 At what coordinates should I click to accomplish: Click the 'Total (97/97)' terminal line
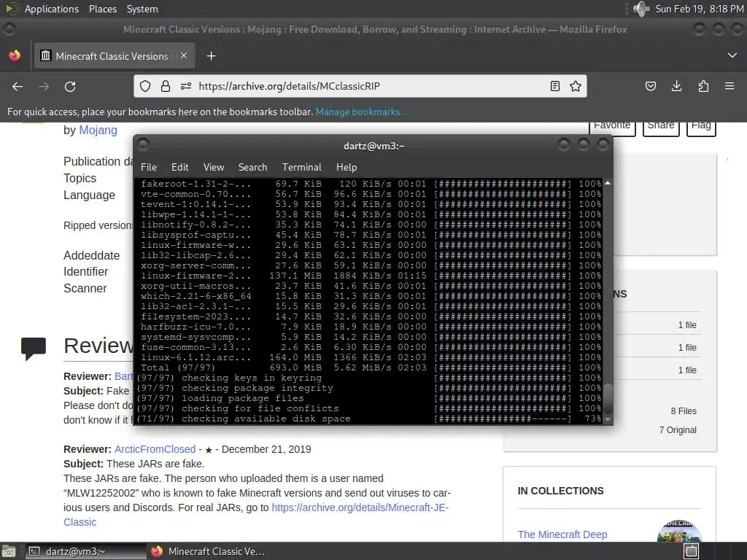pyautogui.click(x=371, y=367)
